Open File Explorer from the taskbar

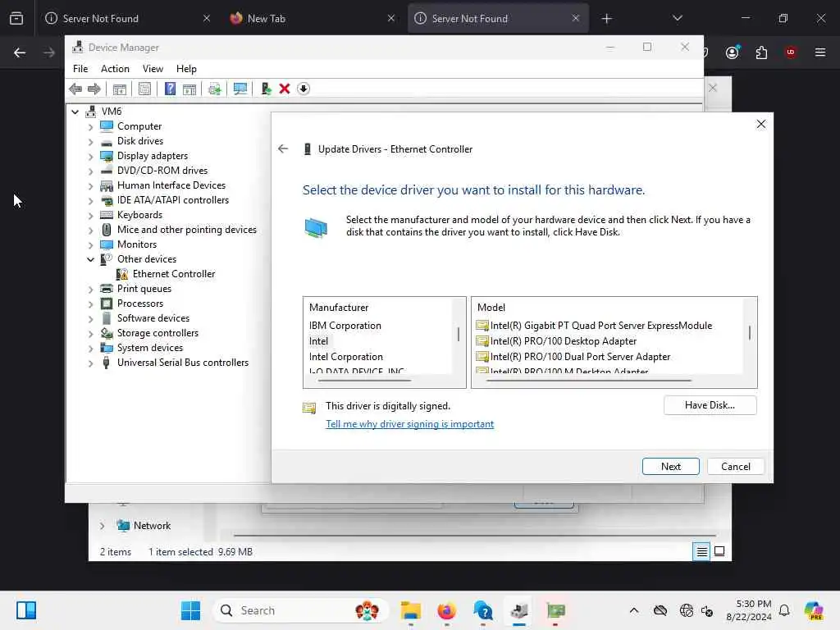[411, 610]
